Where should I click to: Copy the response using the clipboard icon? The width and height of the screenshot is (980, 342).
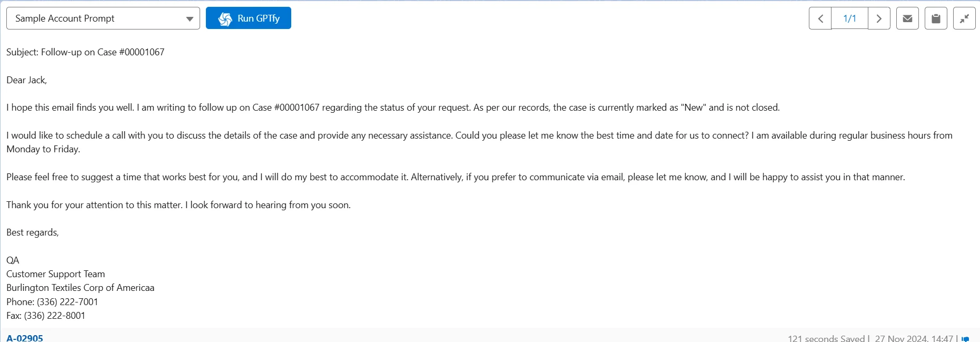(936, 18)
